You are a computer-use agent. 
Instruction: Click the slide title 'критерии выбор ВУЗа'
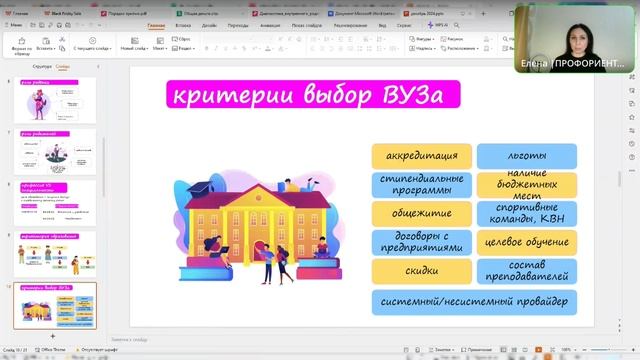pos(313,94)
